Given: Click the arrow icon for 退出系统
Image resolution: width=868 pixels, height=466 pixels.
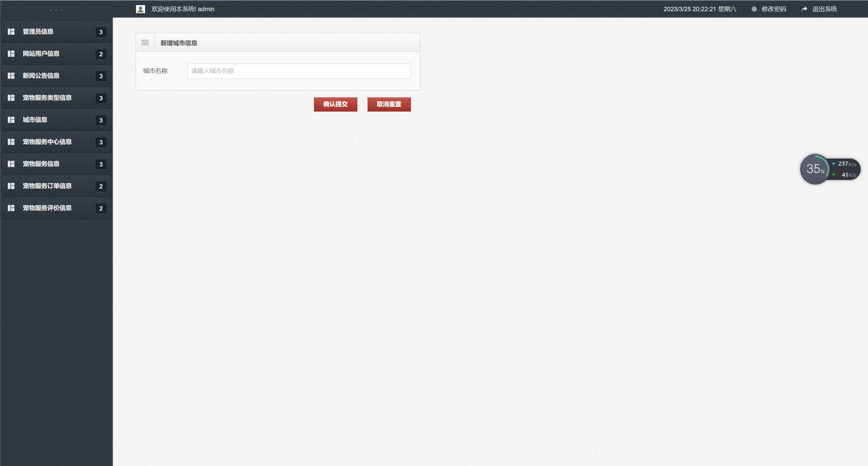Looking at the screenshot, I should pyautogui.click(x=804, y=9).
